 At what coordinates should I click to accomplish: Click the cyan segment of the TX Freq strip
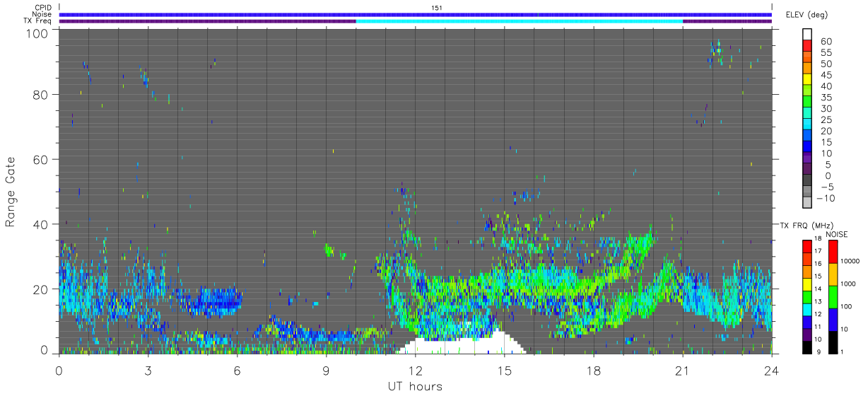pyautogui.click(x=519, y=21)
